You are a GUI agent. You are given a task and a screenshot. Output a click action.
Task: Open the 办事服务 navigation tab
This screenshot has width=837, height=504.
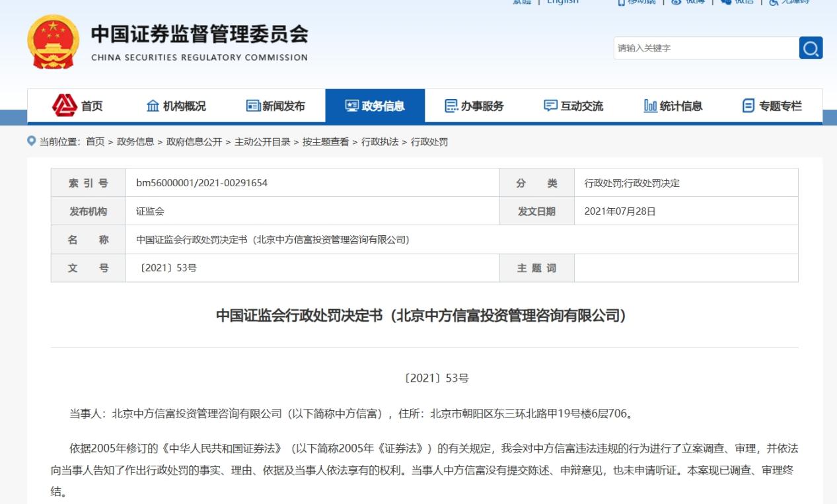474,106
